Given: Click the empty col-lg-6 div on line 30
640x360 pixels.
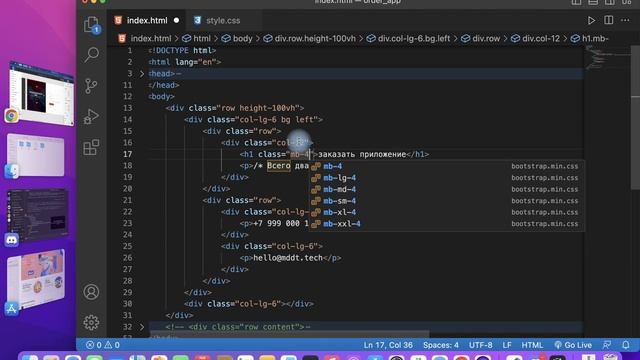Looking at the screenshot, I should pyautogui.click(x=249, y=304).
